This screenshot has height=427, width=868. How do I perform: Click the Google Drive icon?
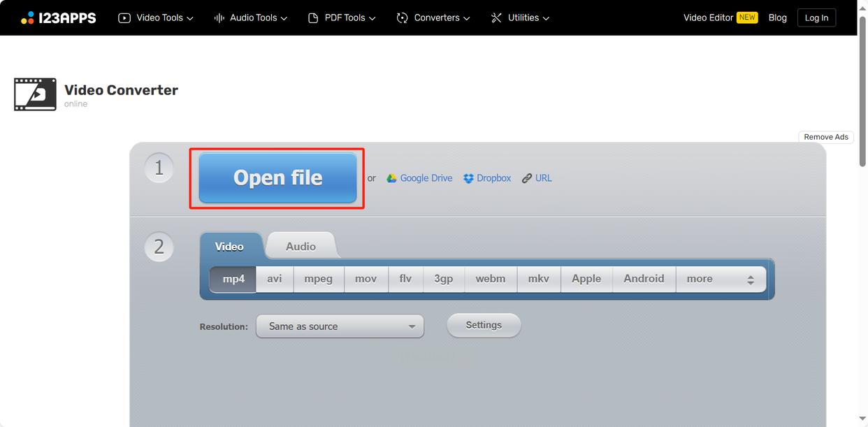(x=391, y=178)
